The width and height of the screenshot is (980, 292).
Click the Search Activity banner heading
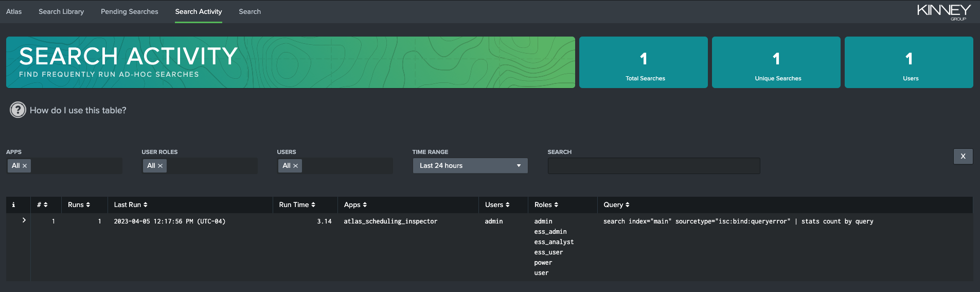pyautogui.click(x=128, y=56)
